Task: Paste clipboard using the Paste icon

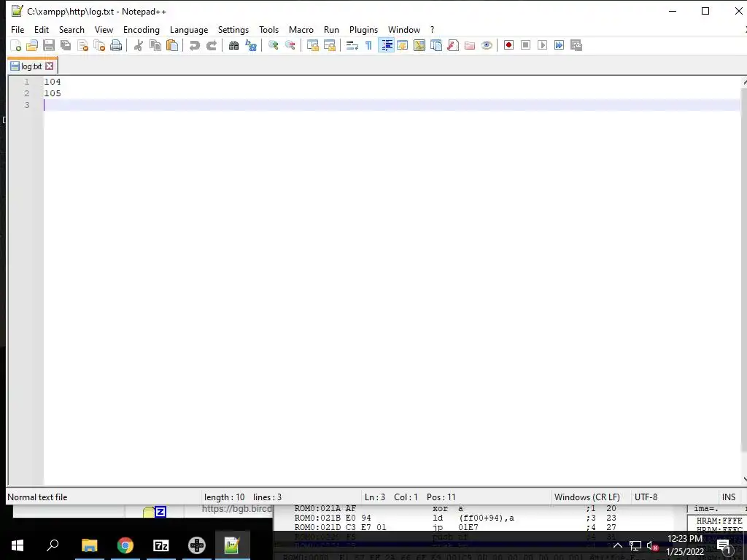Action: (x=172, y=45)
